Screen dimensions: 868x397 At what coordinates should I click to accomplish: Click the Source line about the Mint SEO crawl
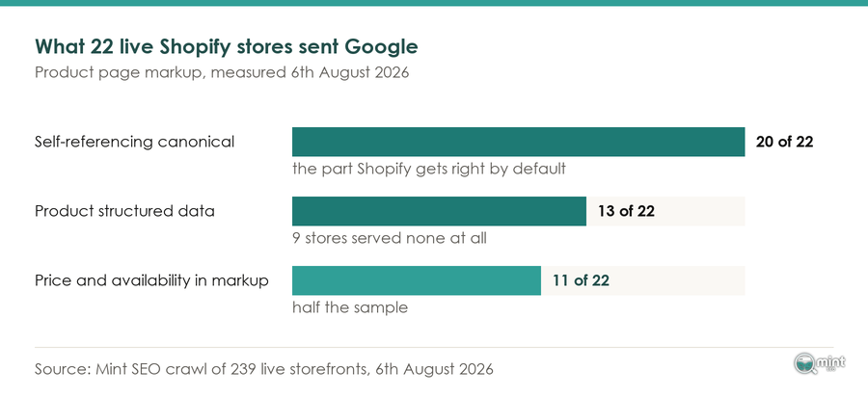[264, 369]
